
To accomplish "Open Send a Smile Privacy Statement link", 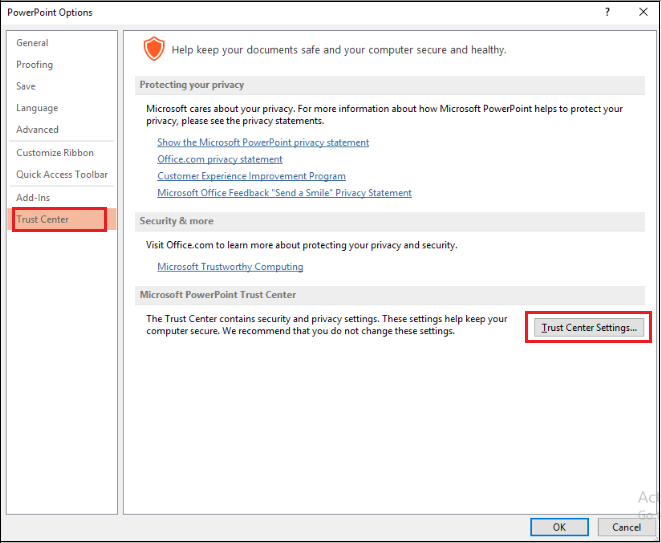I will 284,193.
